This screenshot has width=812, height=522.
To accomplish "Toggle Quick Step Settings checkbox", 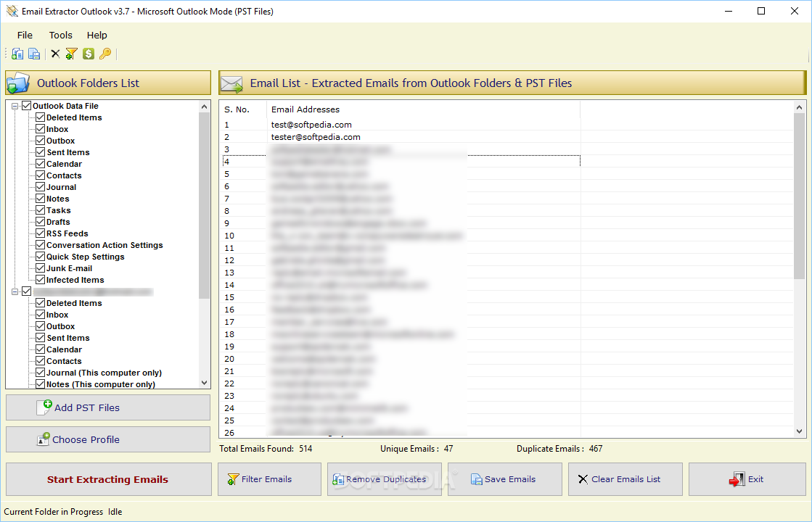I will click(40, 257).
